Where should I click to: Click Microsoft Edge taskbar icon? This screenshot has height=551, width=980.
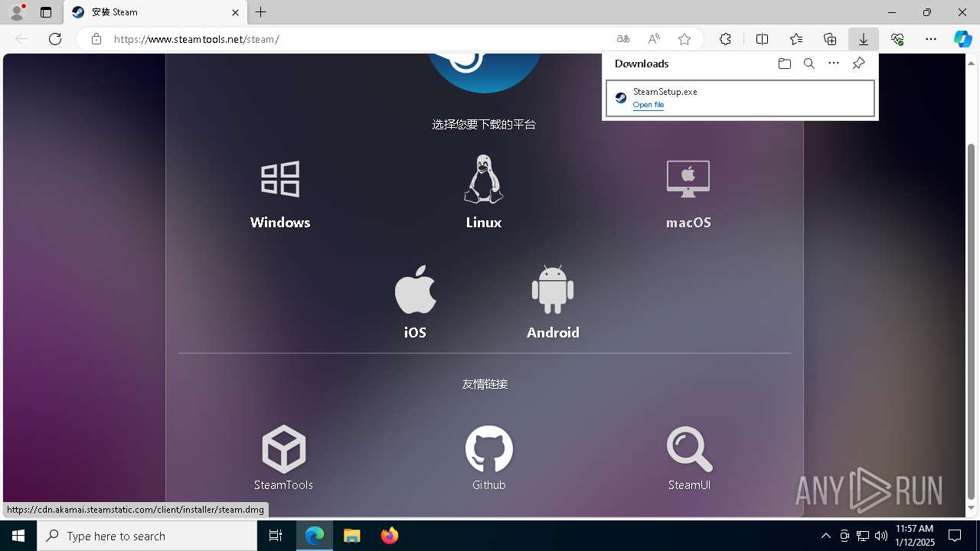click(315, 536)
